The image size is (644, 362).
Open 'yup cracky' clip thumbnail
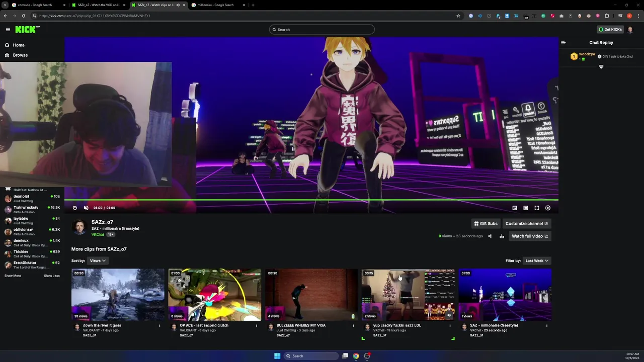[408, 295]
